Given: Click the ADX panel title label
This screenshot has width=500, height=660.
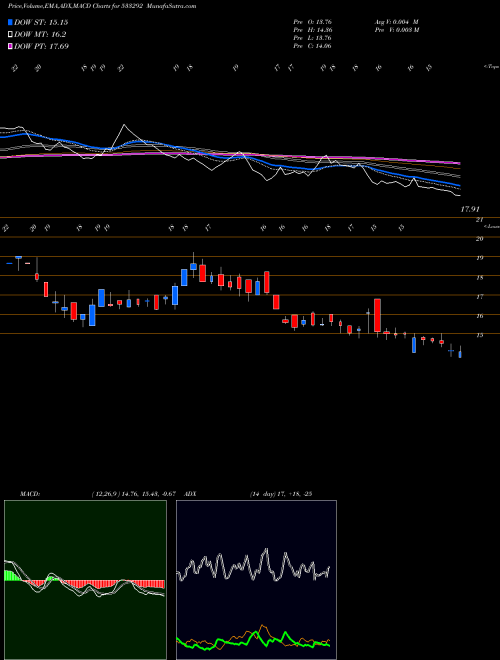Looking at the screenshot, I should click(x=190, y=494).
